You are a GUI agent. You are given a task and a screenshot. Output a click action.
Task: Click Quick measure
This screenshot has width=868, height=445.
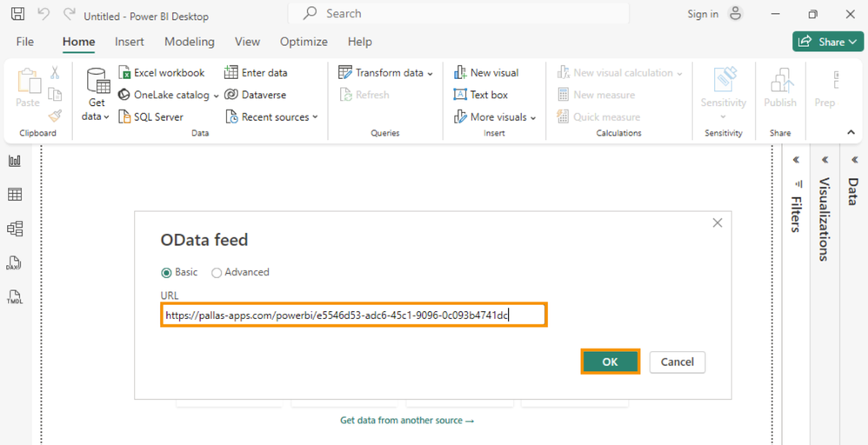point(599,116)
